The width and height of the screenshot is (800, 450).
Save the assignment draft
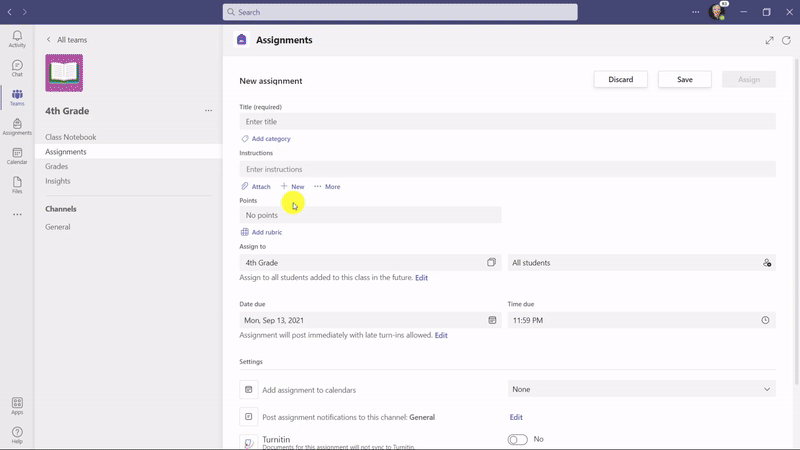(x=685, y=79)
